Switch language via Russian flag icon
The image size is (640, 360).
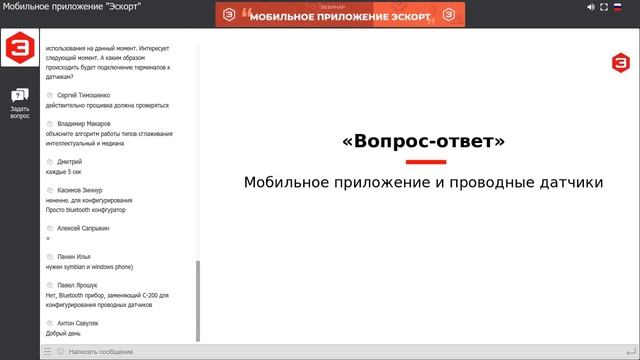click(x=618, y=7)
